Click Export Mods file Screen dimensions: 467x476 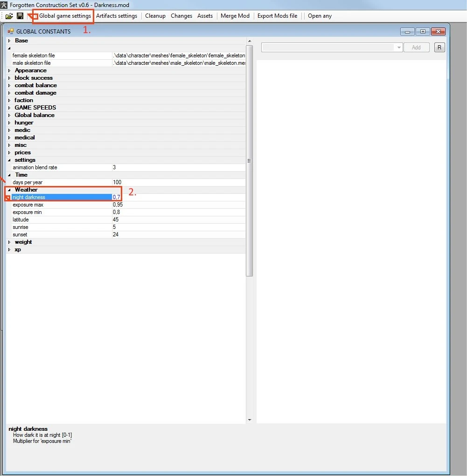click(x=277, y=16)
